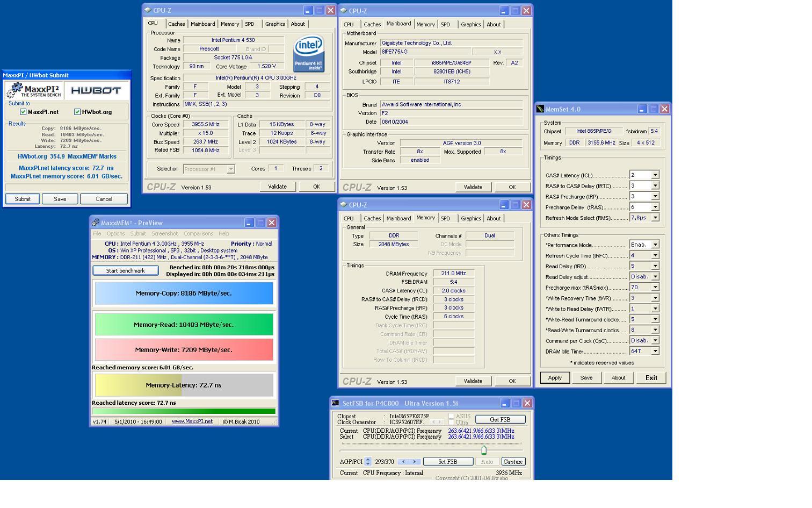Click the MemSet 4.0 title bar icon

(x=540, y=109)
